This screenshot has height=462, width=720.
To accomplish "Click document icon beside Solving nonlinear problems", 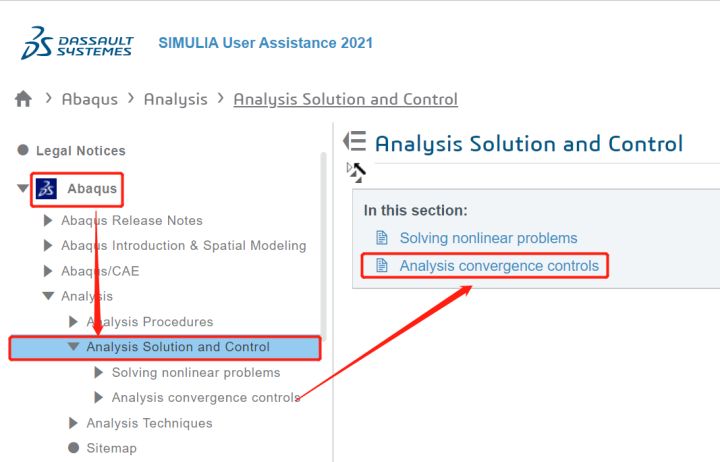I will [x=382, y=238].
